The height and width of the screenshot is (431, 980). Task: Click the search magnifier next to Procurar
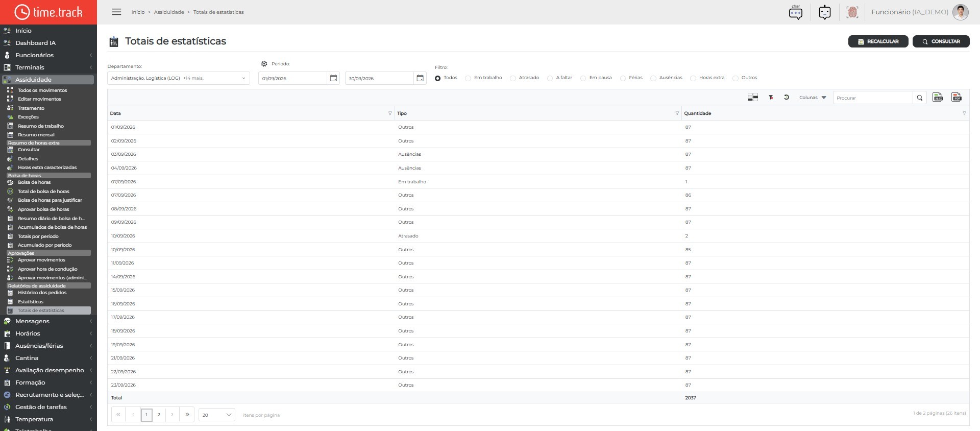pyautogui.click(x=920, y=98)
